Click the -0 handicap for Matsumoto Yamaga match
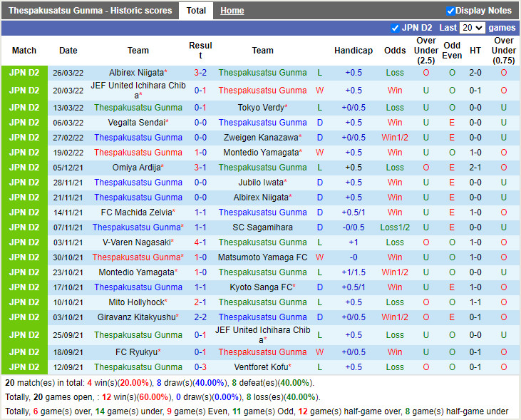 [354, 257]
